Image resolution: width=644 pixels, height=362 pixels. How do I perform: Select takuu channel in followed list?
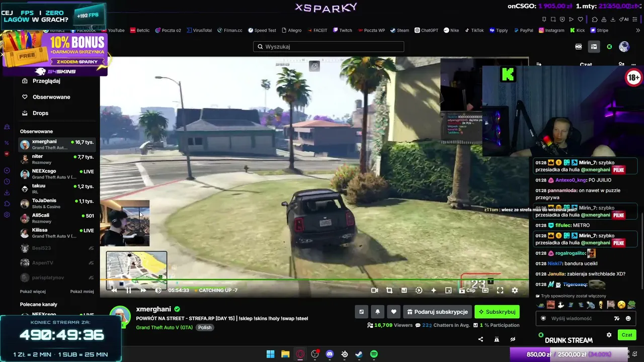coord(57,189)
